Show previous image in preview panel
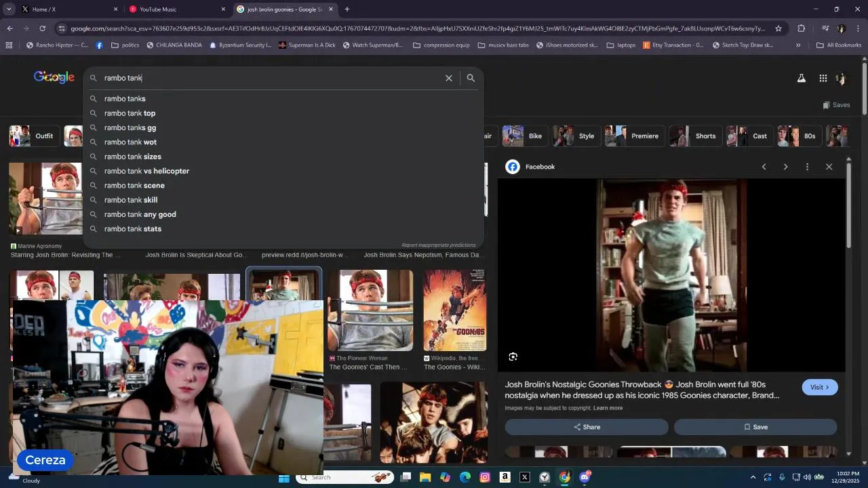Image resolution: width=868 pixels, height=488 pixels. tap(764, 167)
